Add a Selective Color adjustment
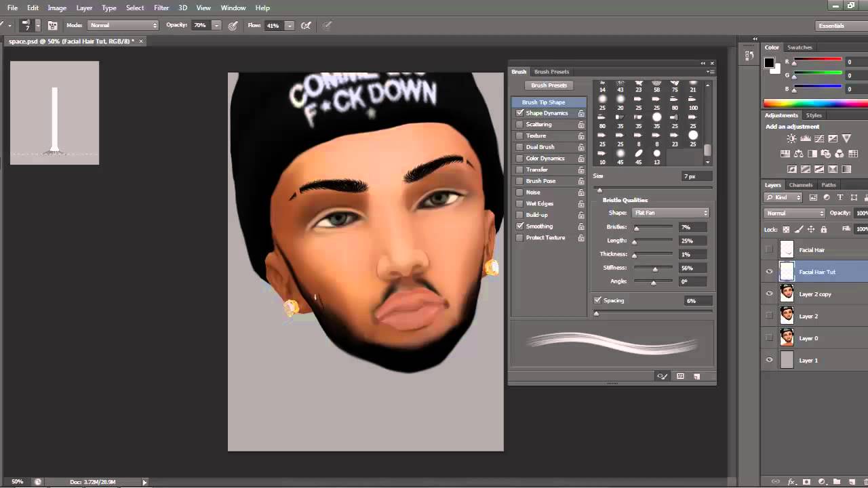Viewport: 868px width, 488px height. point(833,169)
